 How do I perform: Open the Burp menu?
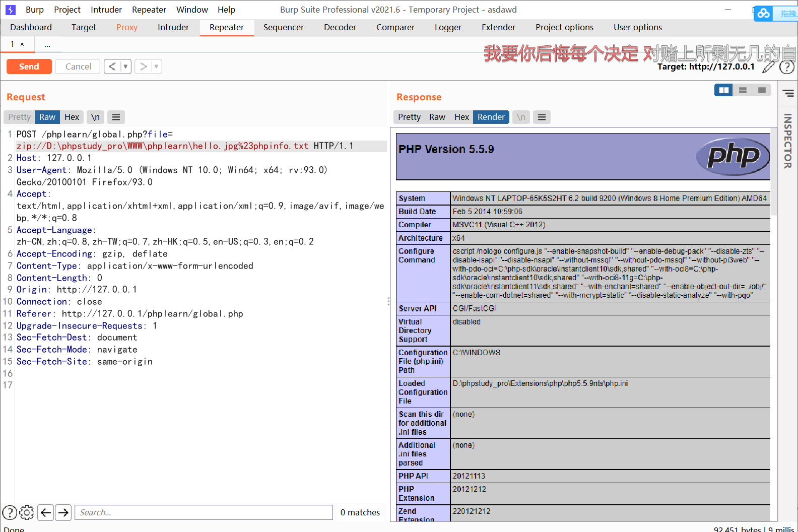[x=35, y=10]
